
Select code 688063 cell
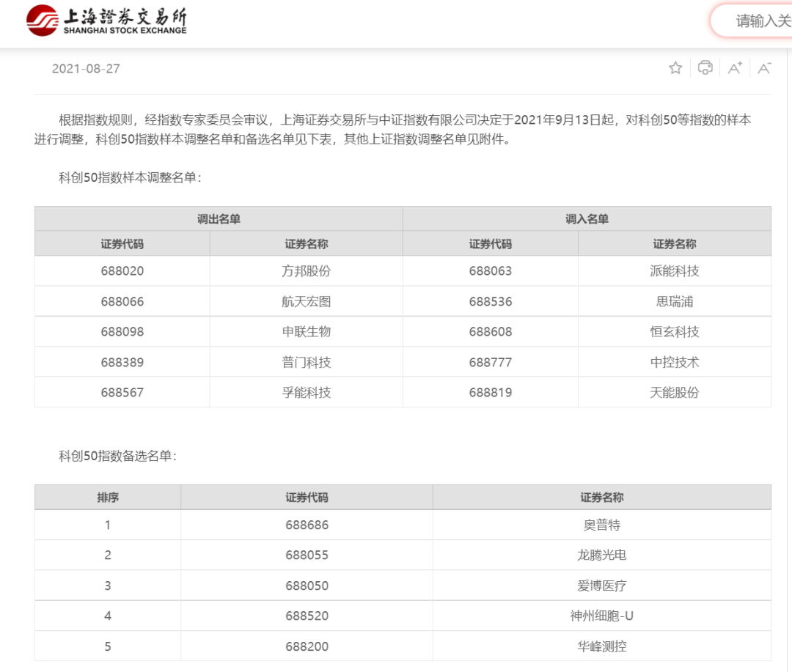coord(491,271)
